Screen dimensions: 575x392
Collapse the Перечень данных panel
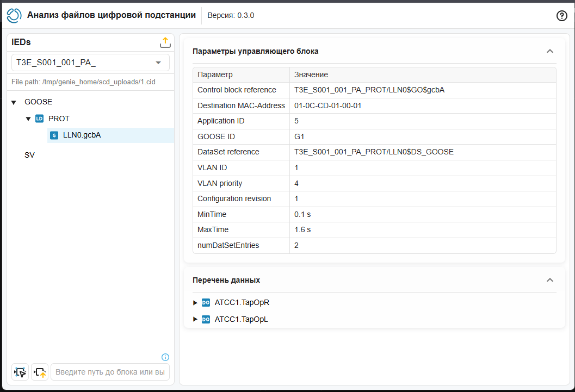549,280
